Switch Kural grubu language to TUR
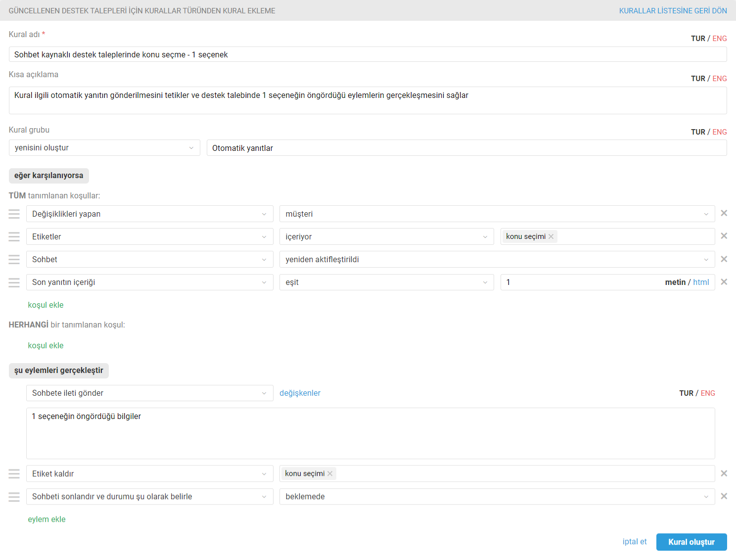The height and width of the screenshot is (560, 736). coord(698,132)
